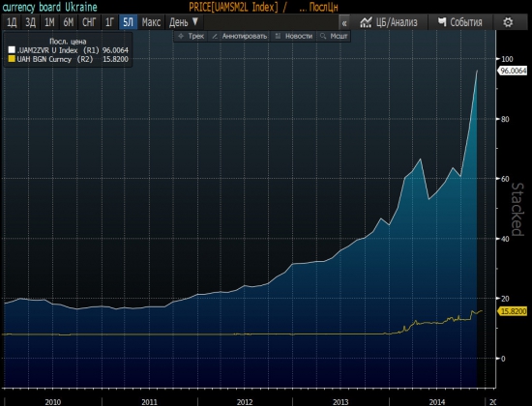
Task: Activate the Трек crosshair tool
Action: coord(191,36)
